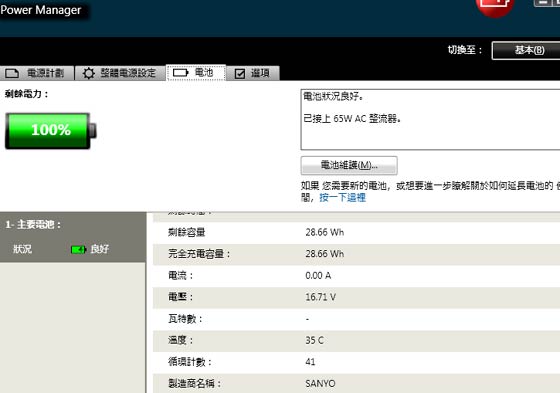560x393 pixels.
Task: Click the 基本(B) mode button
Action: pos(526,50)
